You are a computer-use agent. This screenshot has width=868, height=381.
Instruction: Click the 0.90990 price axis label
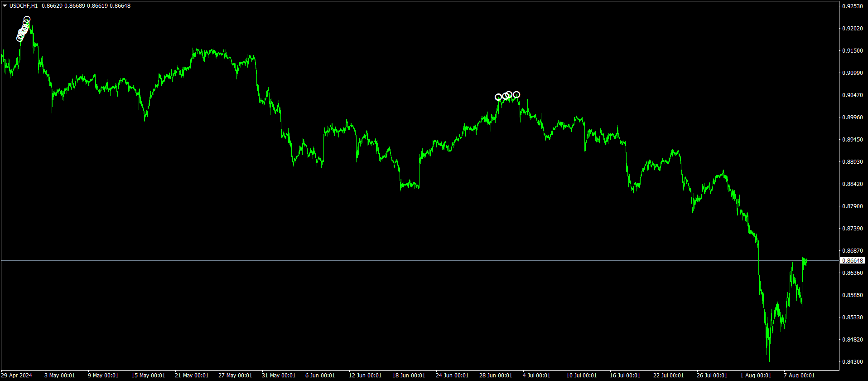[852, 73]
